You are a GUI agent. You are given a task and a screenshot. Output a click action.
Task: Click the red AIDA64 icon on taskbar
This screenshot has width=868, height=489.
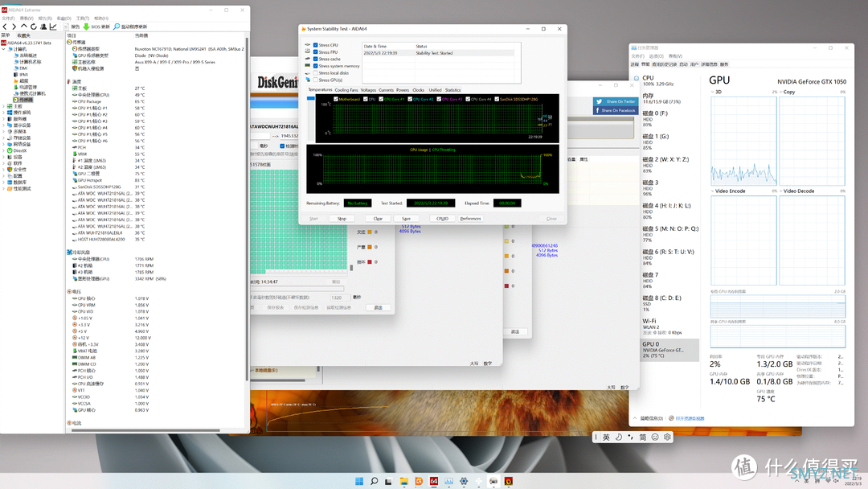click(x=434, y=481)
